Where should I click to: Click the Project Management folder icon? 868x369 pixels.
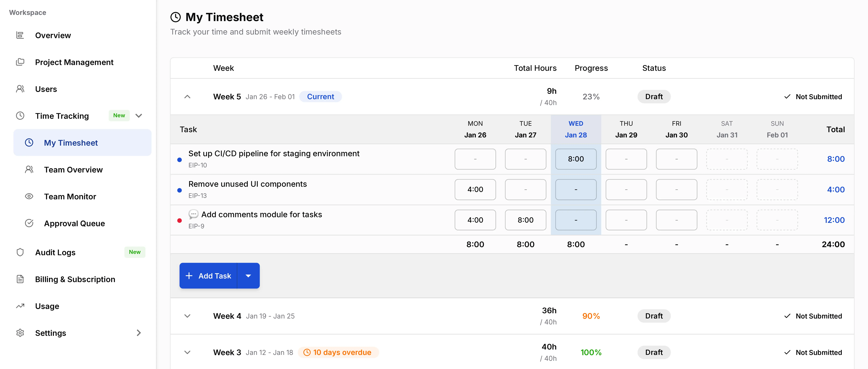coord(20,62)
